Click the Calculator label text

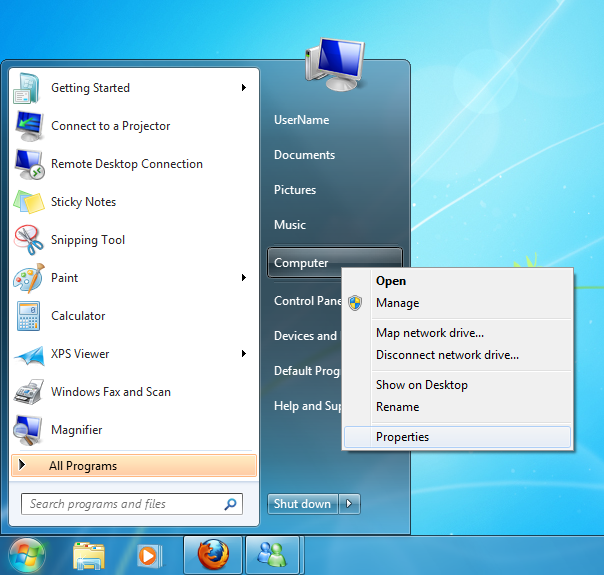tap(78, 316)
